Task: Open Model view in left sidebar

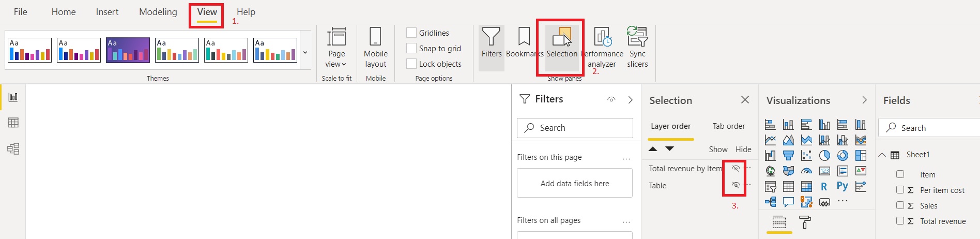Action: [13, 149]
